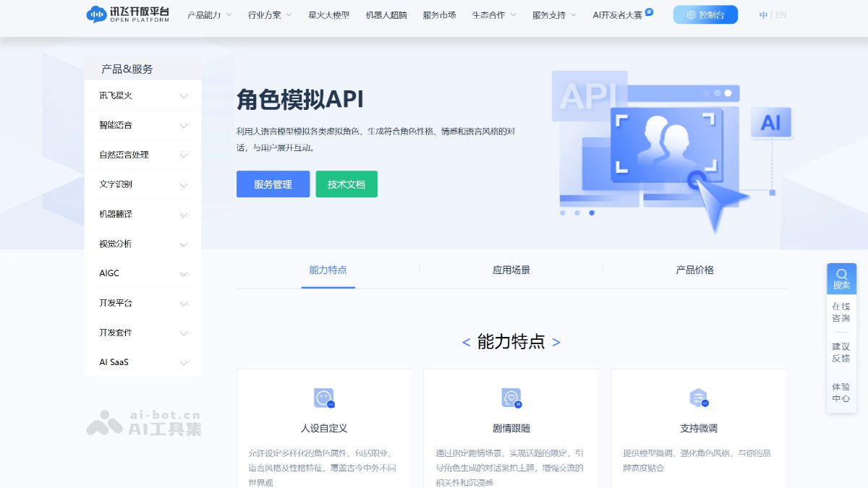The width and height of the screenshot is (868, 488).
Task: Click the 剧情跟随 feature icon
Action: point(511,398)
